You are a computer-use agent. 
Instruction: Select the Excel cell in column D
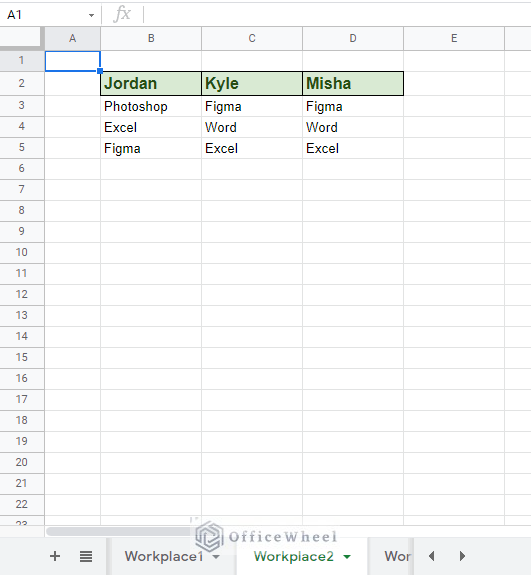[x=353, y=148]
